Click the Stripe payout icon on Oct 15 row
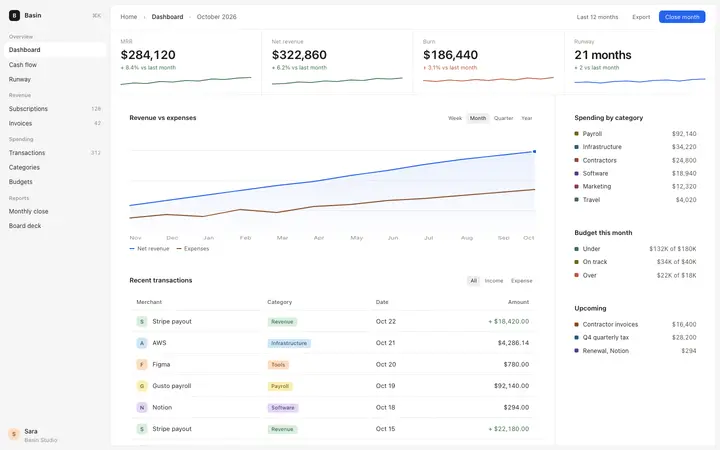 [x=142, y=429]
